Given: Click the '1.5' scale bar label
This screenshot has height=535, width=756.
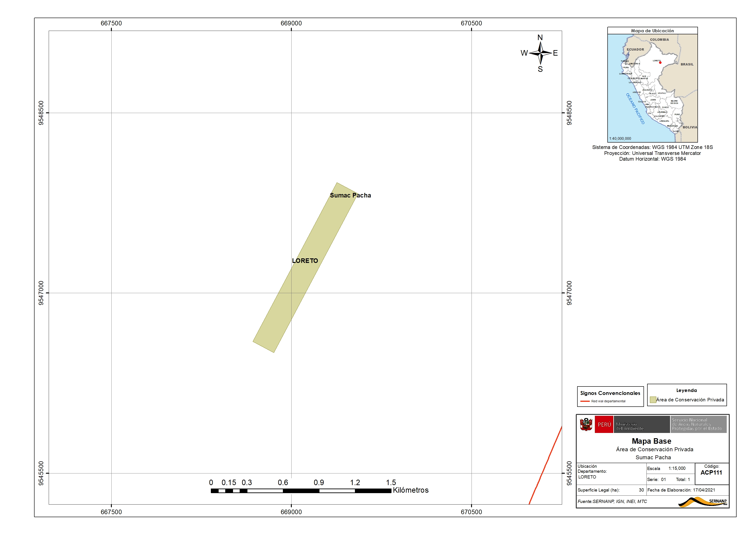Looking at the screenshot, I should (x=391, y=483).
